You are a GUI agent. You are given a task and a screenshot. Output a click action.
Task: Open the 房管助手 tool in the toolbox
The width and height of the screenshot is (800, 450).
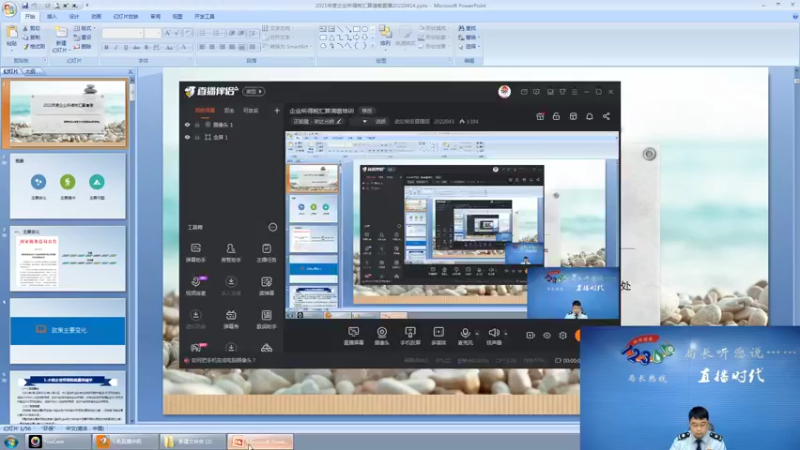coord(231,253)
